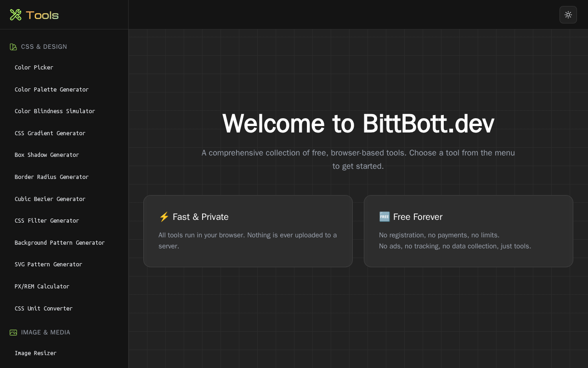Select Background Pattern Generator

pyautogui.click(x=60, y=243)
